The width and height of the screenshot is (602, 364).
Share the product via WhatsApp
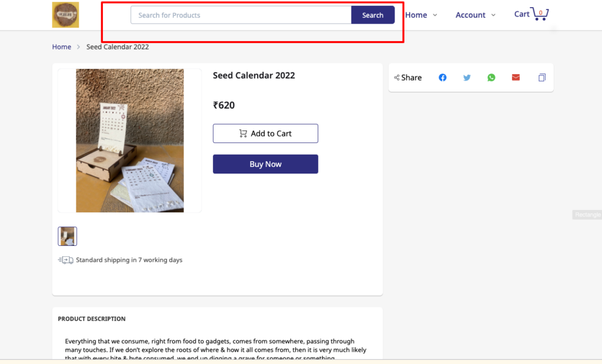pyautogui.click(x=491, y=78)
